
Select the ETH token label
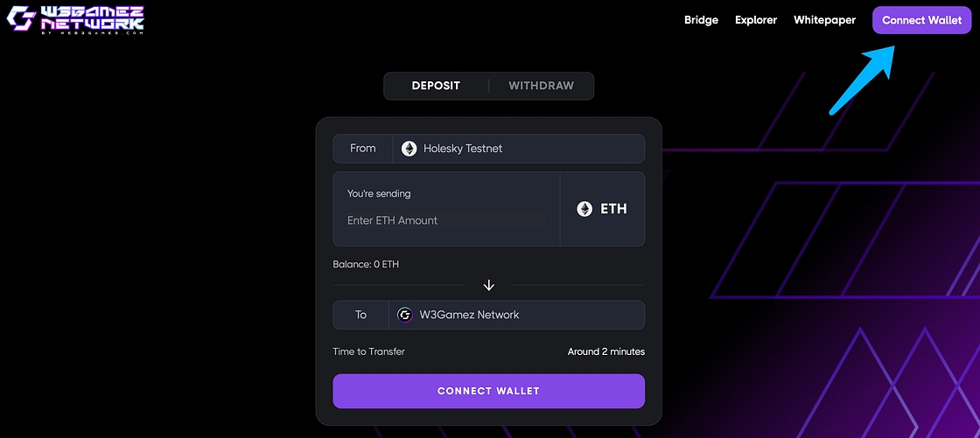613,209
